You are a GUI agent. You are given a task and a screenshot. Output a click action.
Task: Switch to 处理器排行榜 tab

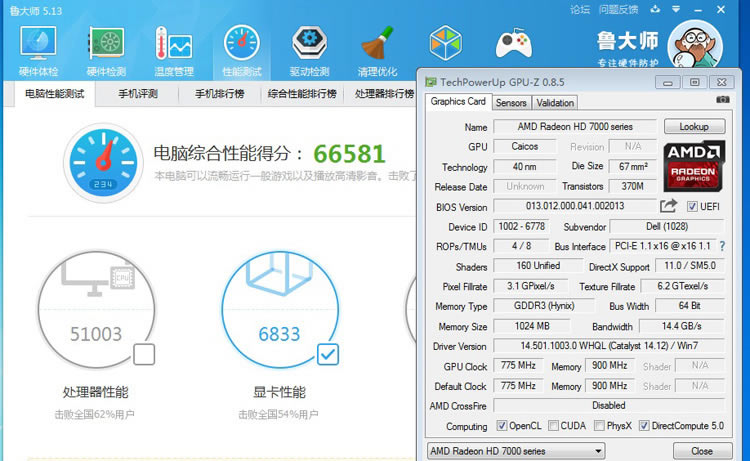[384, 94]
